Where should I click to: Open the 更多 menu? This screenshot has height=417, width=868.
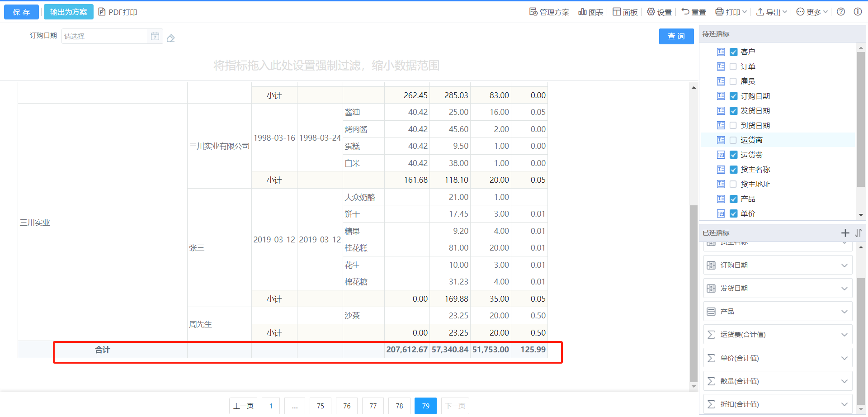point(812,12)
